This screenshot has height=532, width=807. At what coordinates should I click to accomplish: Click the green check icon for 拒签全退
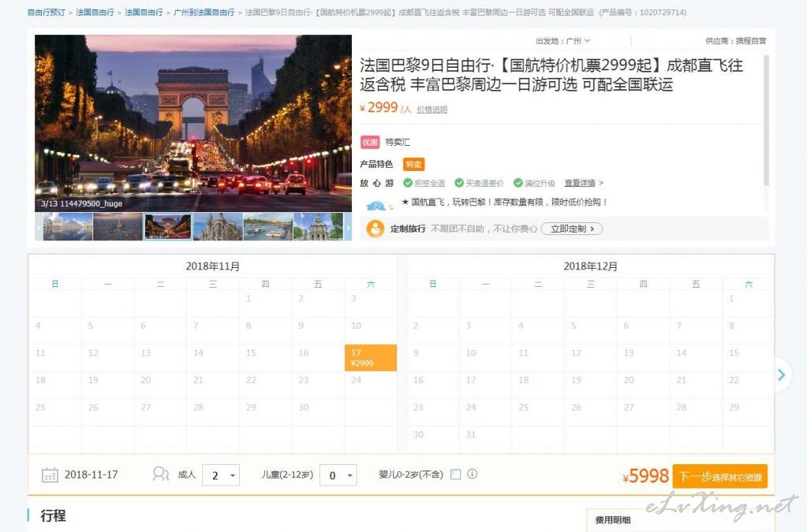[408, 183]
